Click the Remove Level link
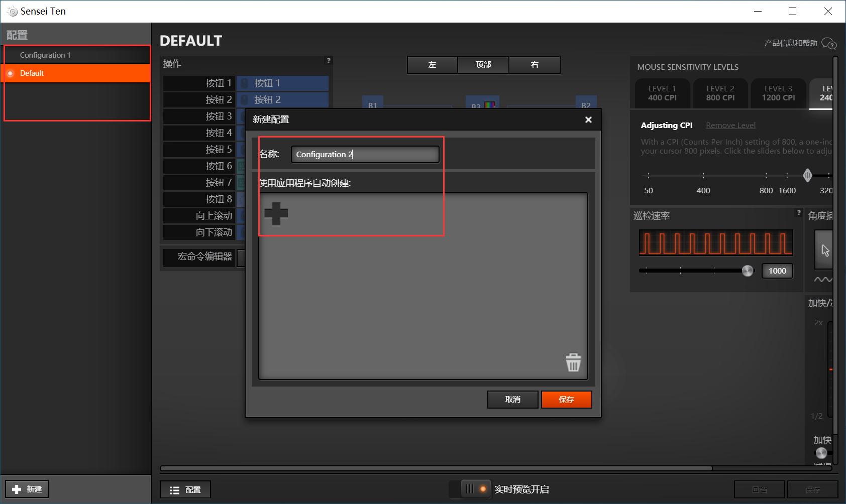Viewport: 846px width, 504px height. pos(730,125)
